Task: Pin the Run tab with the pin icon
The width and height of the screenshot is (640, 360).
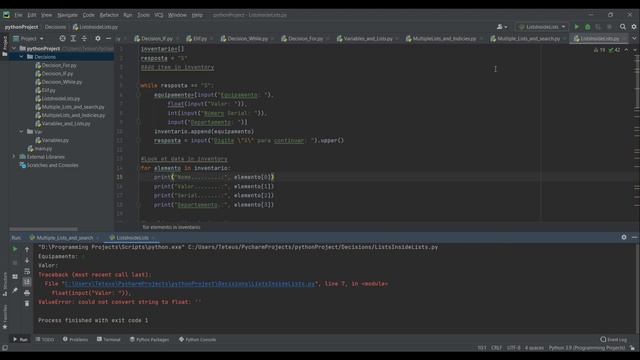Action: (15, 290)
